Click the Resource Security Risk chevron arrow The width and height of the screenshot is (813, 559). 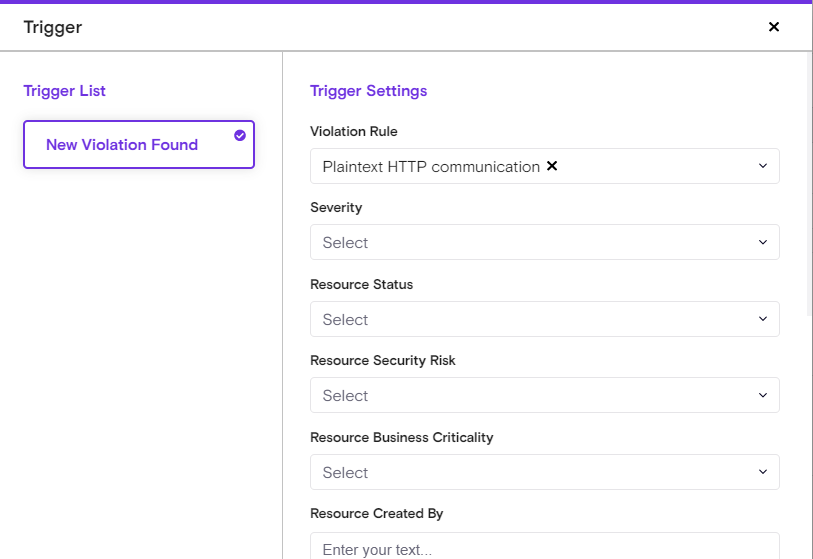tap(762, 395)
